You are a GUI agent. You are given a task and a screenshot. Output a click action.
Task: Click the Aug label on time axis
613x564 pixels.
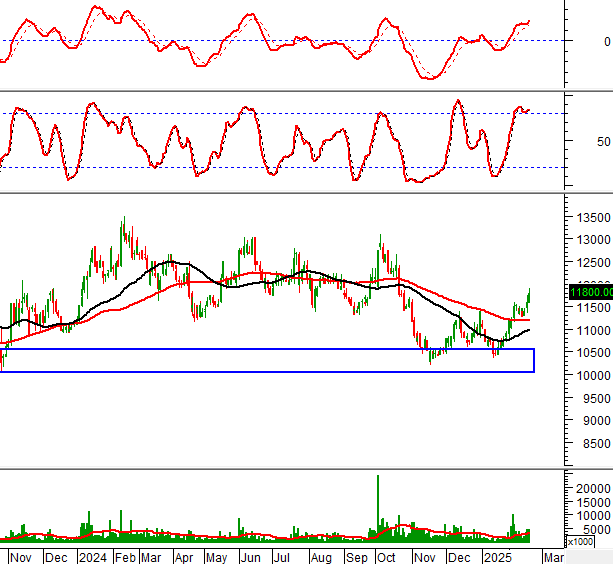(x=321, y=557)
